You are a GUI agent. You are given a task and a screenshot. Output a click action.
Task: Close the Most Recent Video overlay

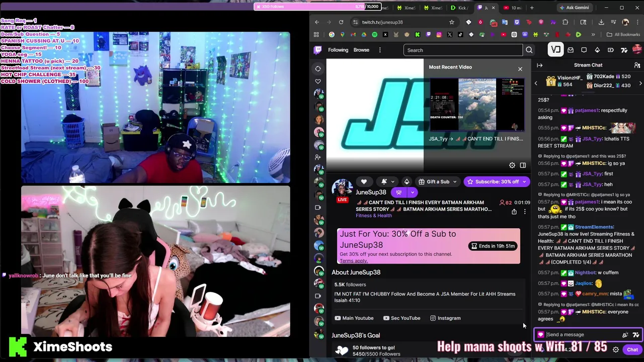520,68
